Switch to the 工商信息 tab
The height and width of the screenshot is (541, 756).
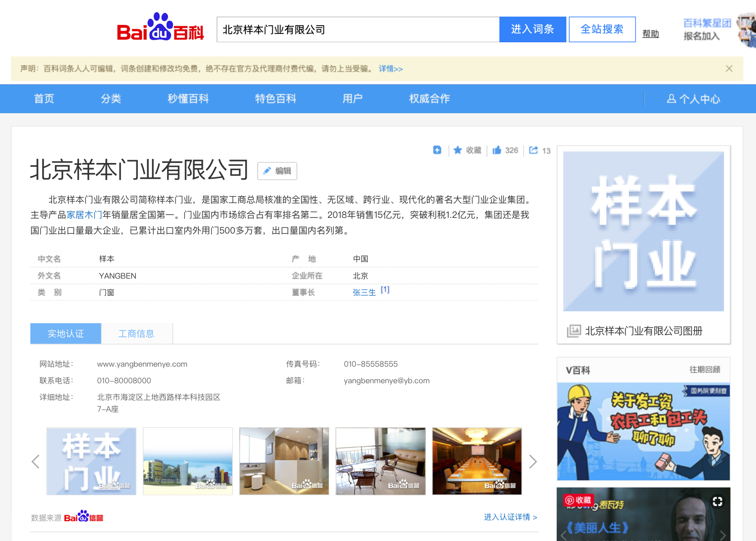136,334
